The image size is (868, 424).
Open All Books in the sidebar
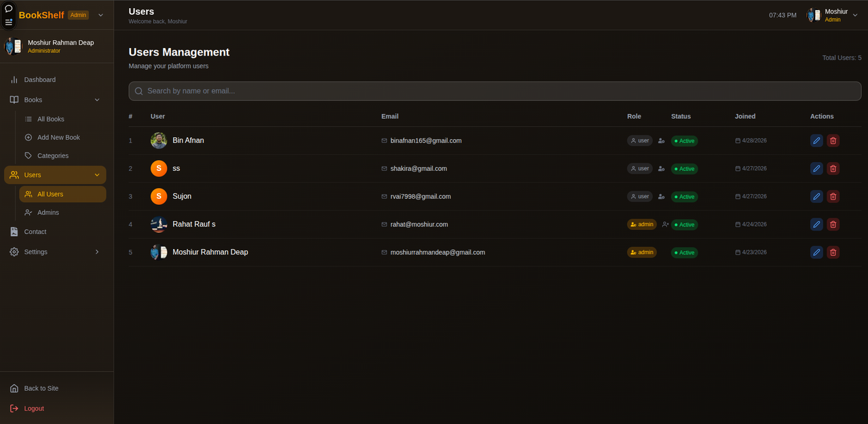pyautogui.click(x=62, y=119)
